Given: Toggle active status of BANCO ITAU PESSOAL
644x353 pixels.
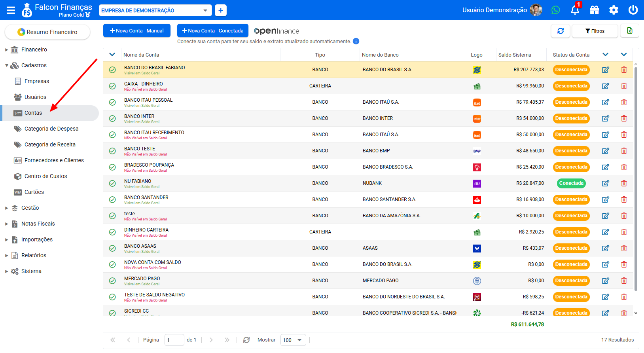Looking at the screenshot, I should pyautogui.click(x=112, y=102).
